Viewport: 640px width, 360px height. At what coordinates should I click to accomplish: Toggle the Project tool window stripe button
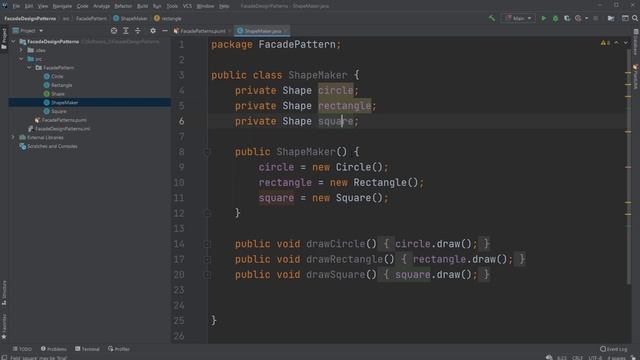tap(4, 39)
